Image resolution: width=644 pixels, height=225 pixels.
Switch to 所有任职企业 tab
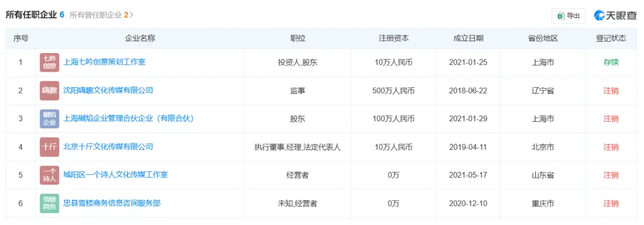coord(35,15)
